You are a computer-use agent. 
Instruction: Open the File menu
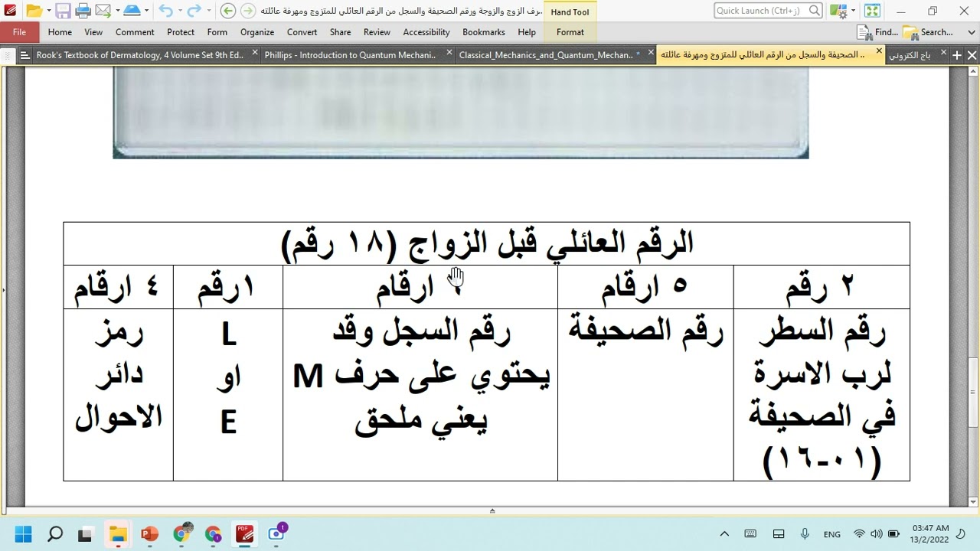pyautogui.click(x=19, y=32)
